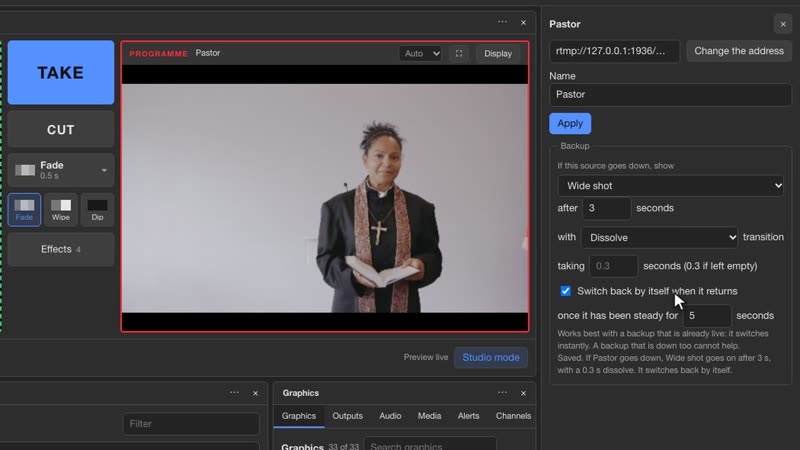Apply the source name change
Screen dimensions: 800x450
point(570,124)
